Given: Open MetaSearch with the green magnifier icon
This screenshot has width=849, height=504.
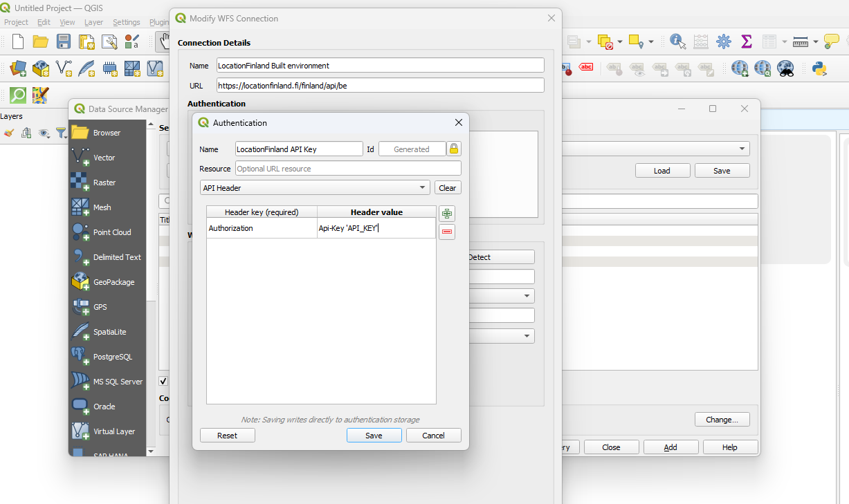Looking at the screenshot, I should [x=17, y=95].
